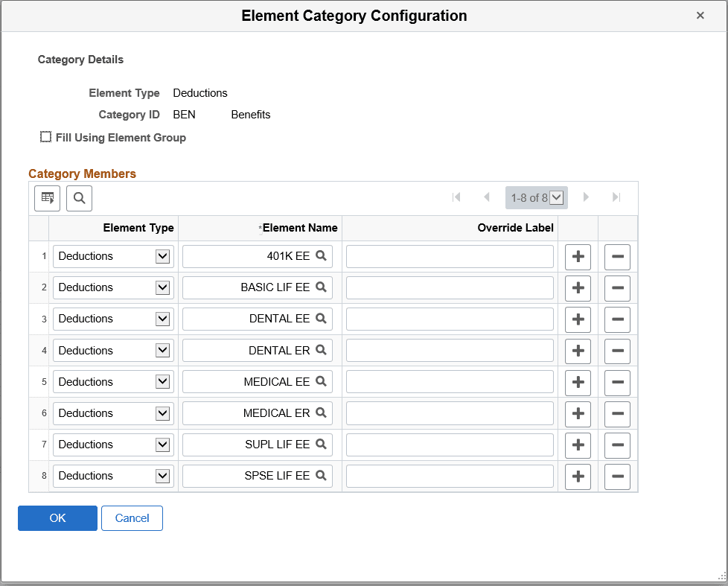Image resolution: width=728 pixels, height=586 pixels.
Task: Click the first-page navigation arrow
Action: [456, 197]
